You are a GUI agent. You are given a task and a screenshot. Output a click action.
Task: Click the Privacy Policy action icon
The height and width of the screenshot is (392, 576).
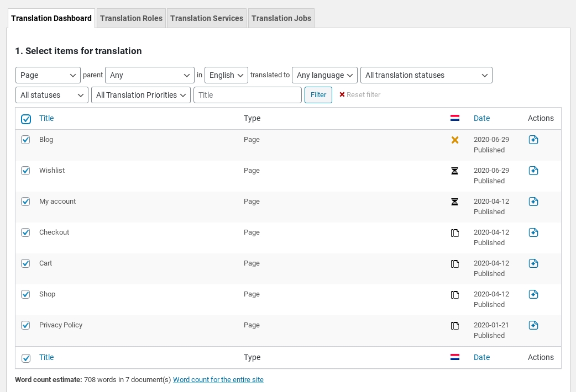coord(533,325)
